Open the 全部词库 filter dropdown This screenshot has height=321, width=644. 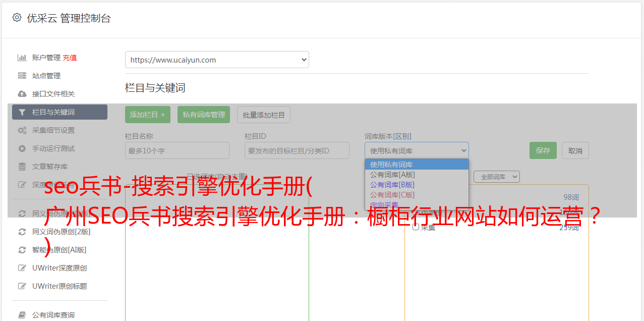(x=497, y=177)
